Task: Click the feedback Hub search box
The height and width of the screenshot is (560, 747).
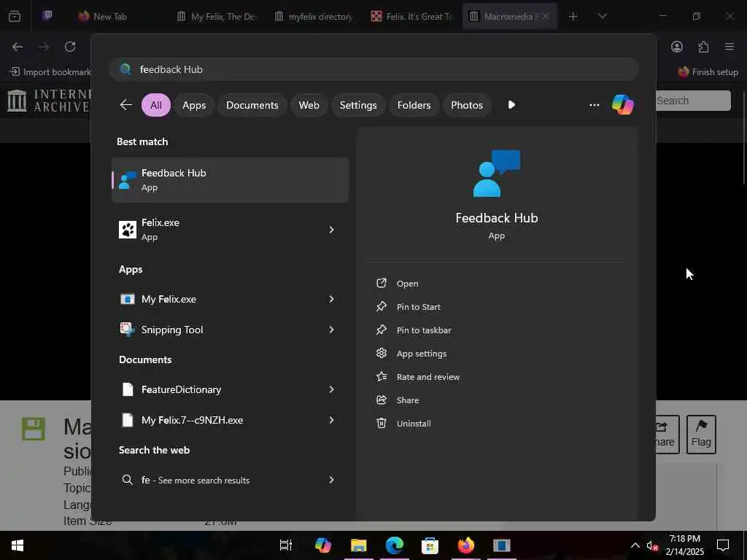Action: [x=373, y=69]
